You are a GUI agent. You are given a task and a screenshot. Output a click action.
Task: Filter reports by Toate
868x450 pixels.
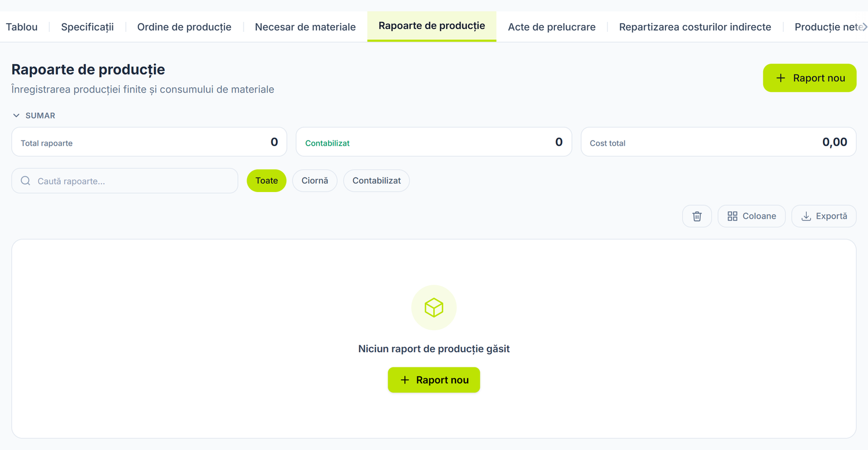click(267, 180)
